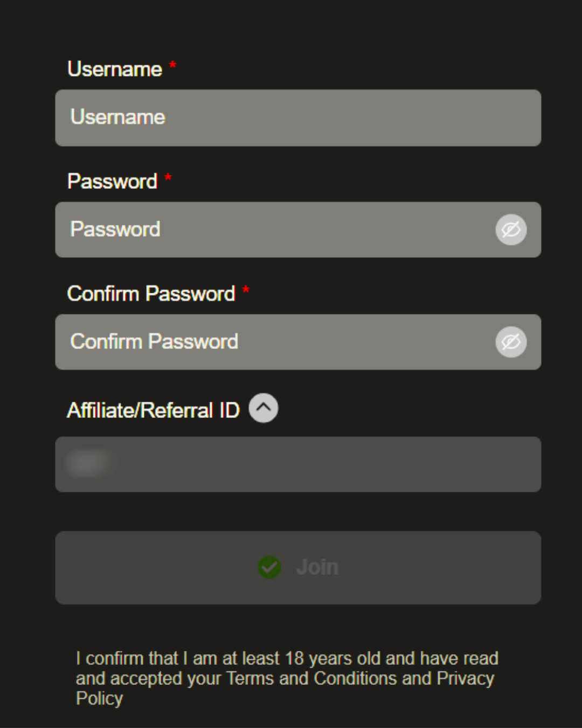582x728 pixels.
Task: Collapse the Affiliate/Referral ID section
Action: point(264,408)
